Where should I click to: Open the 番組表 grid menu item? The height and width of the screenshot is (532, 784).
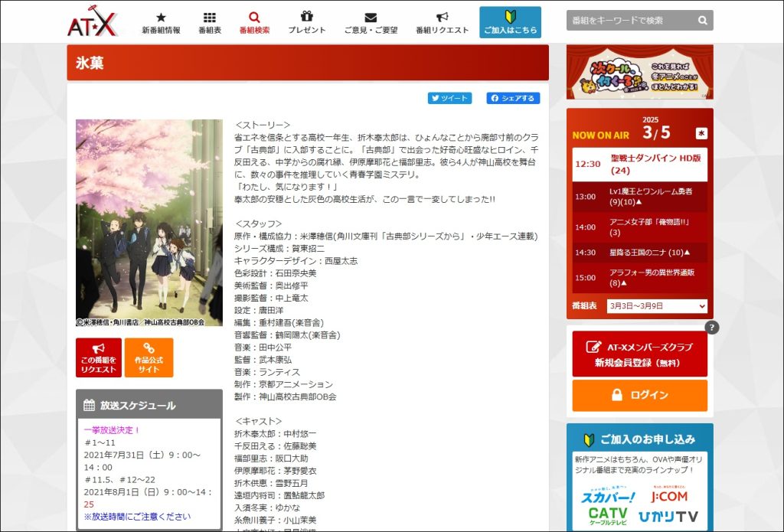(x=209, y=23)
